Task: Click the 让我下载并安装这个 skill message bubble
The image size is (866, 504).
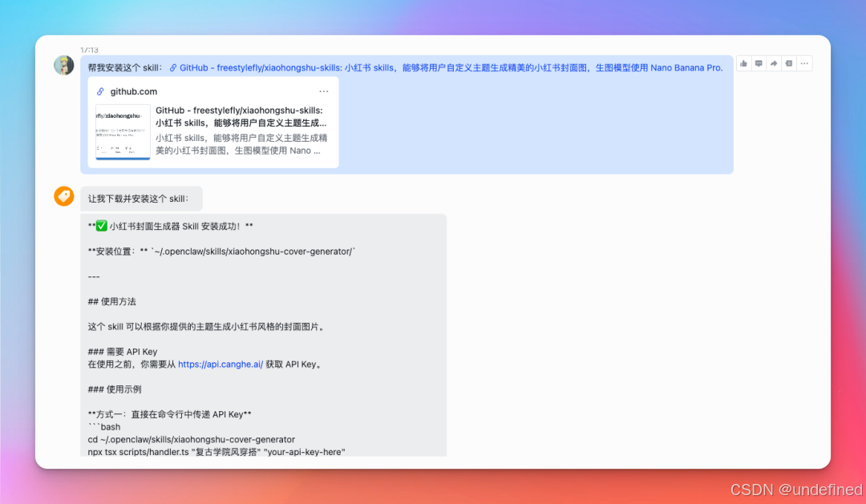Action: point(141,196)
